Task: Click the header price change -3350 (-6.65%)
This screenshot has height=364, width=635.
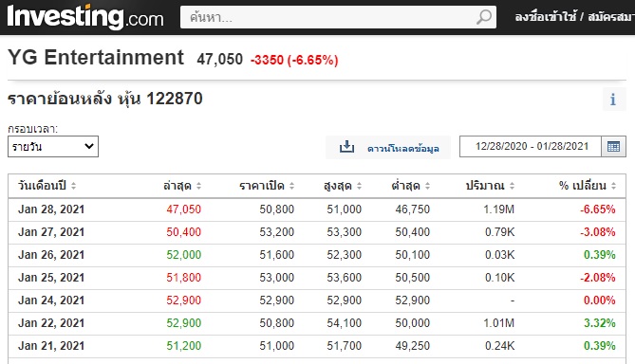Action: coord(294,60)
